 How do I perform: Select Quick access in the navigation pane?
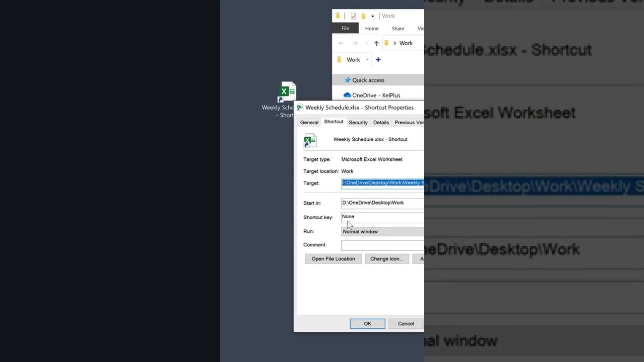pos(378,80)
